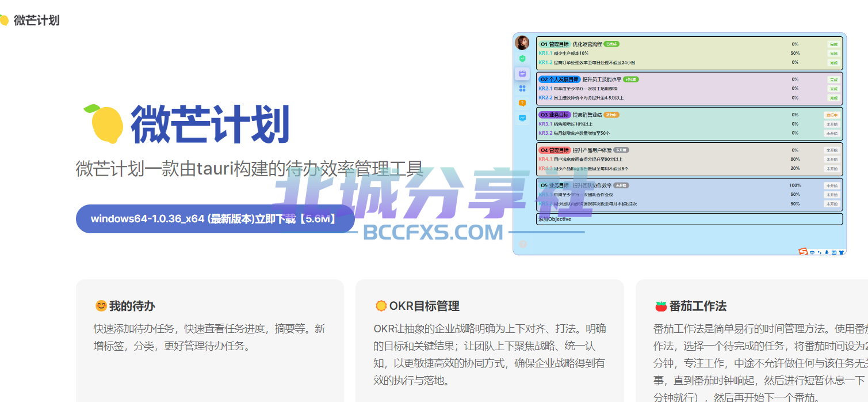Open the user avatar in the app preview
This screenshot has height=402, width=868.
pyautogui.click(x=522, y=43)
